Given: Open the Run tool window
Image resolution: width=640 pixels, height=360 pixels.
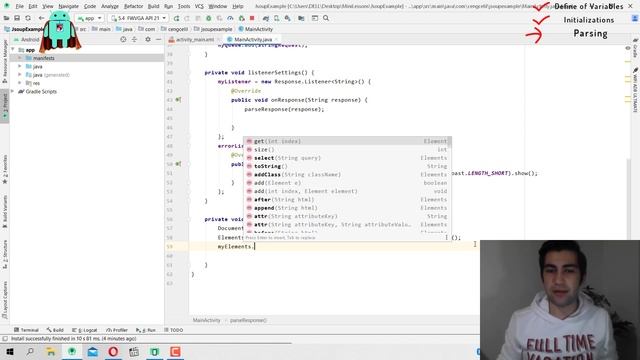Looking at the screenshot, I should [x=146, y=330].
